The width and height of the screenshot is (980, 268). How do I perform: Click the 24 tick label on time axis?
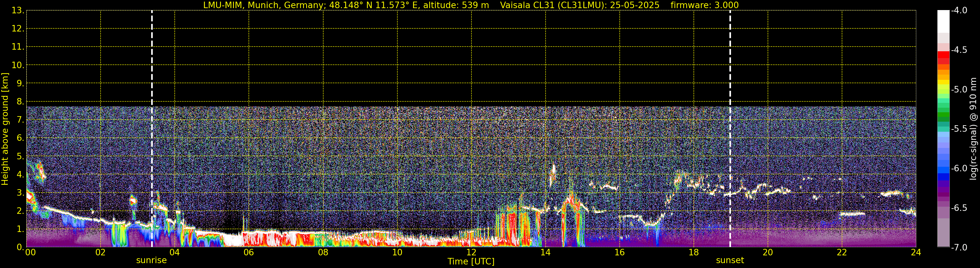916,252
